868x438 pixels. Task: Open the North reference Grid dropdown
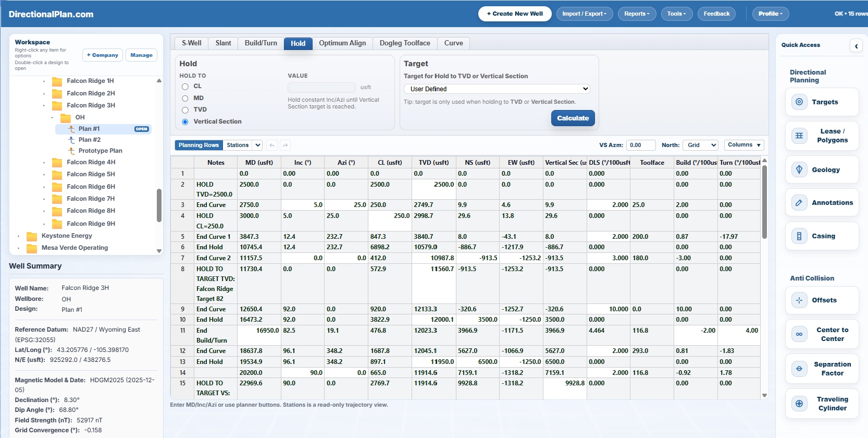pos(701,145)
